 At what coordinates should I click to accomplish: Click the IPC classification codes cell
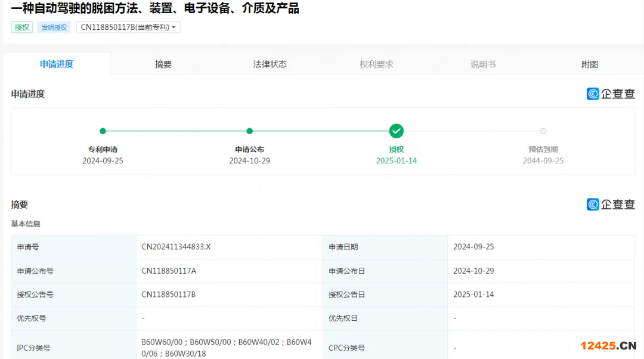coord(227,348)
